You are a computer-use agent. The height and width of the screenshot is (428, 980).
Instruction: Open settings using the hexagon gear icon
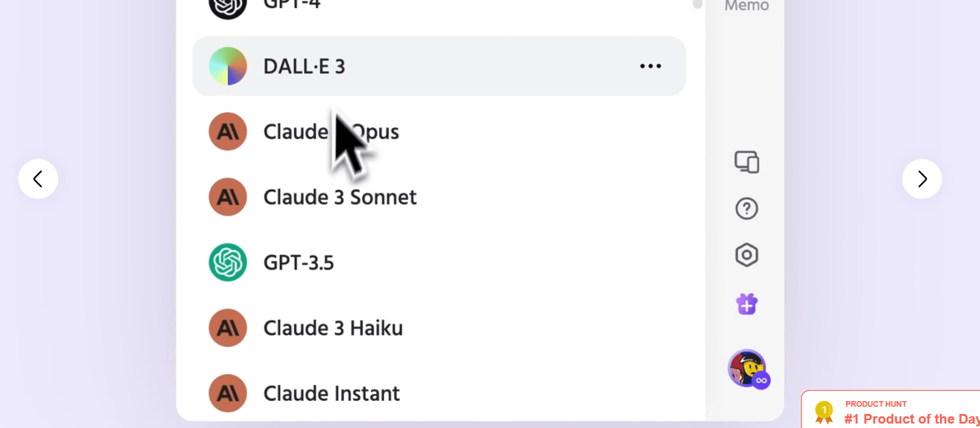pyautogui.click(x=747, y=255)
